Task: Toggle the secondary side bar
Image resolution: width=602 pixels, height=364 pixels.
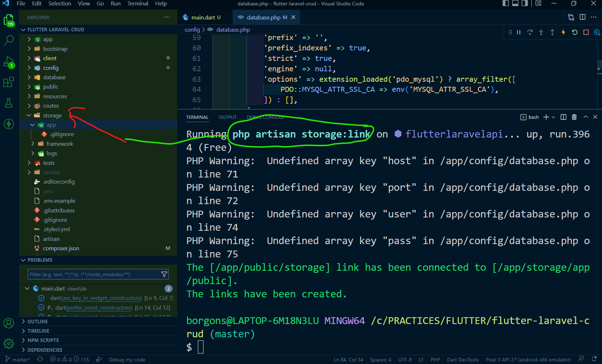Action: pyautogui.click(x=525, y=4)
